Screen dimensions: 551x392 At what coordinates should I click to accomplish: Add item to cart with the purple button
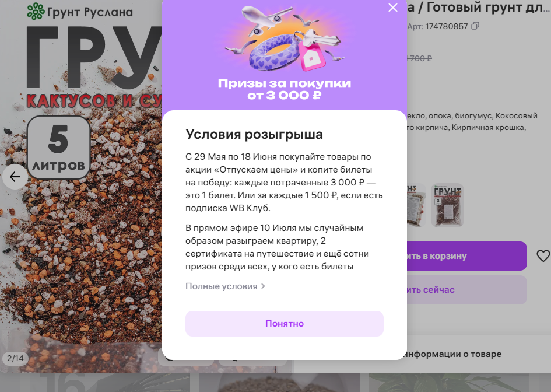coord(467,256)
